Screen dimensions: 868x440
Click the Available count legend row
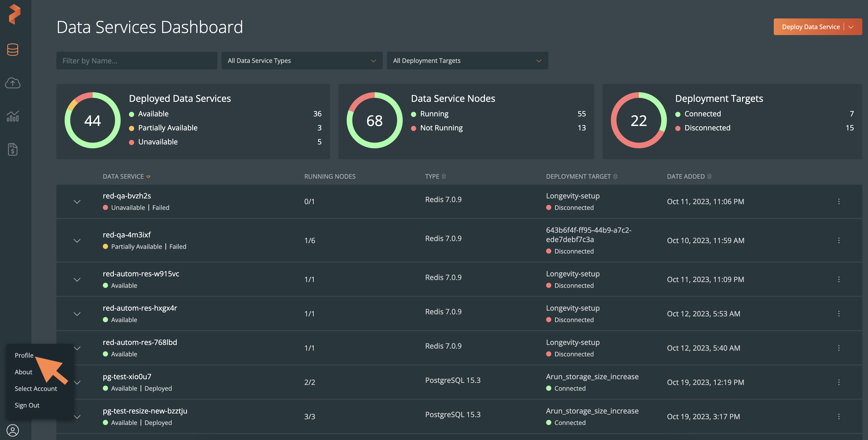225,114
